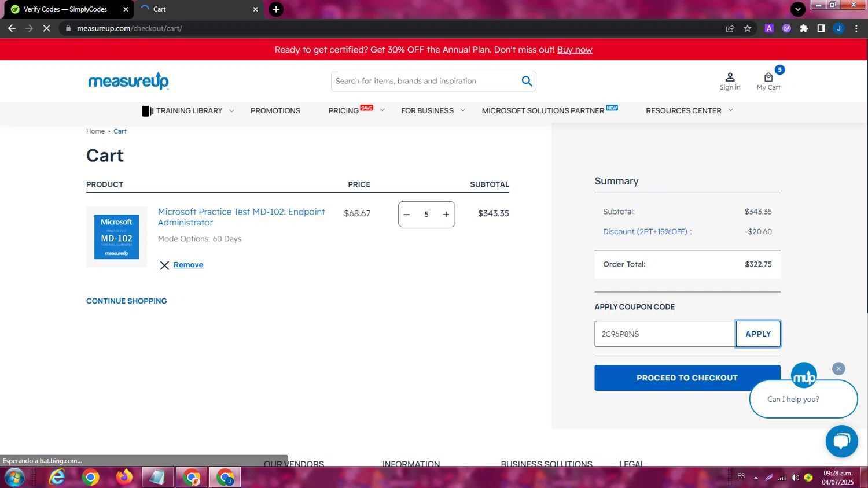
Task: Click the taskbar volume icon
Action: pos(795,478)
